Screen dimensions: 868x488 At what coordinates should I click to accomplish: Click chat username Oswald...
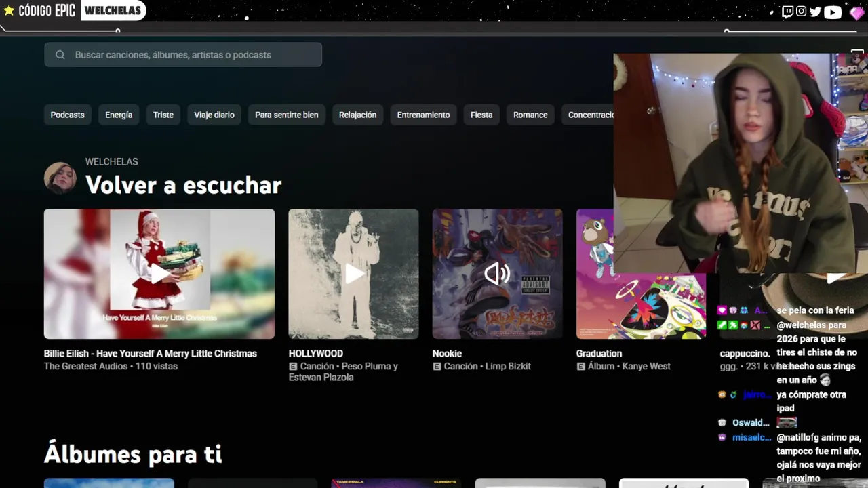[x=751, y=423]
